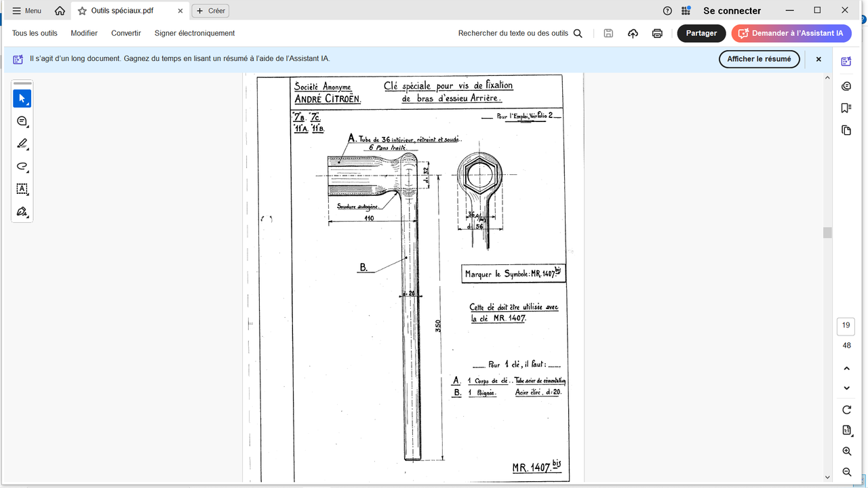This screenshot has width=868, height=488.
Task: Open Signer électroniquement
Action: tap(195, 33)
